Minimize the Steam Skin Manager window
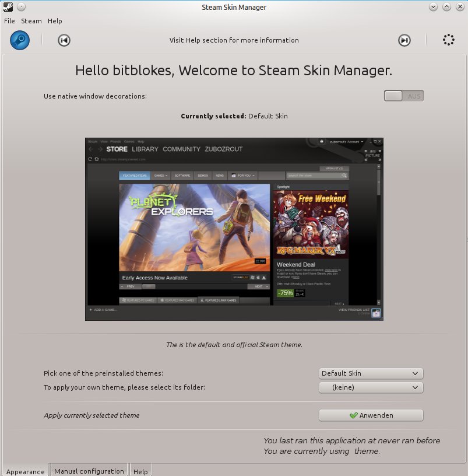The image size is (468, 476). point(433,6)
